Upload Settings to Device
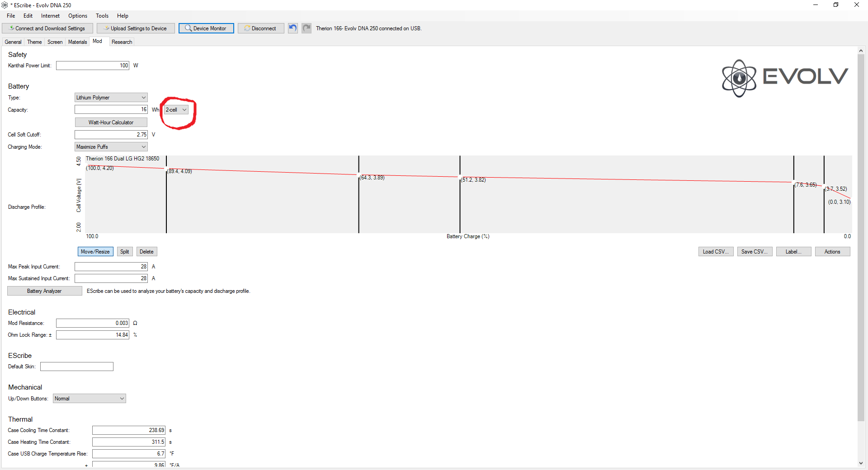Viewport: 868px width, 470px height. coord(136,28)
